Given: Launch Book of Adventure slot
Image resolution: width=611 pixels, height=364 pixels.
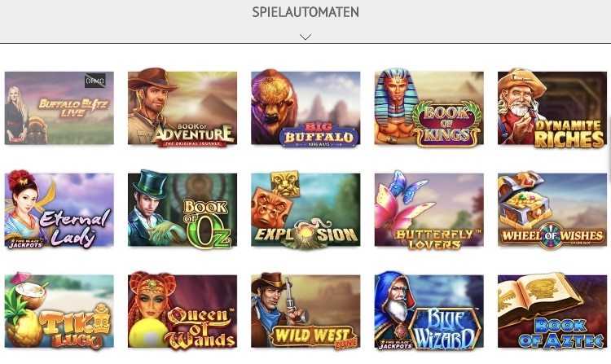Looking at the screenshot, I should pyautogui.click(x=182, y=107).
